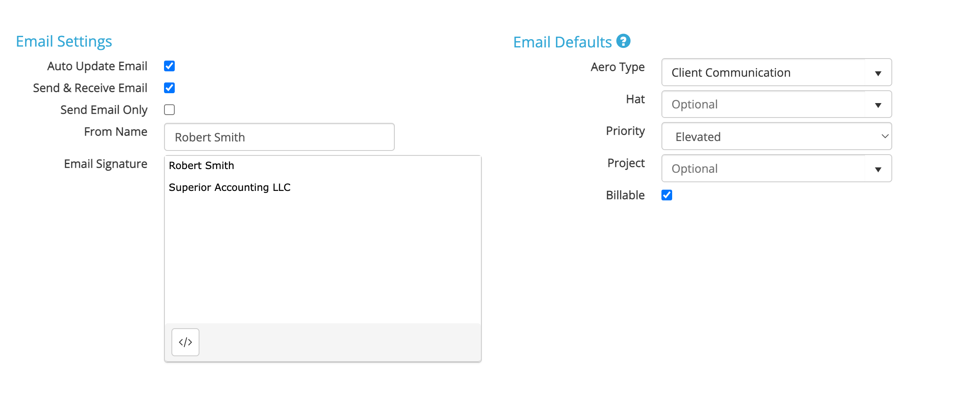
Task: Click the HTML source code editor icon
Action: [185, 342]
